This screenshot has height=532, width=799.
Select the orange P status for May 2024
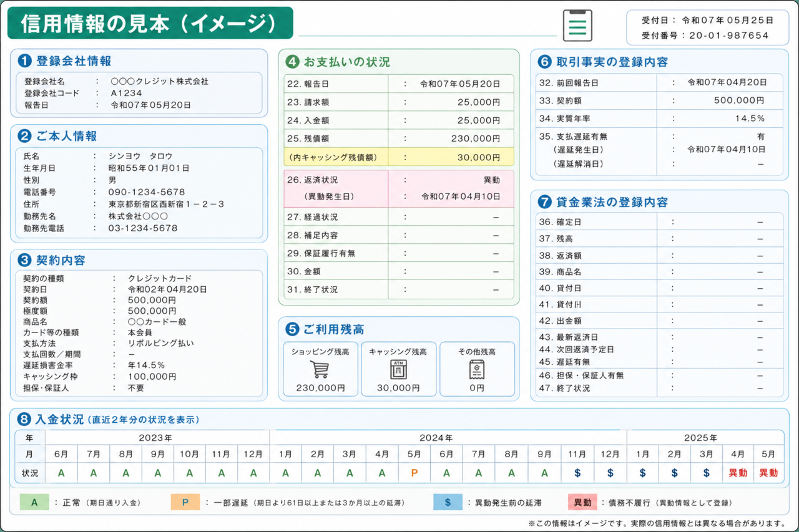[414, 473]
